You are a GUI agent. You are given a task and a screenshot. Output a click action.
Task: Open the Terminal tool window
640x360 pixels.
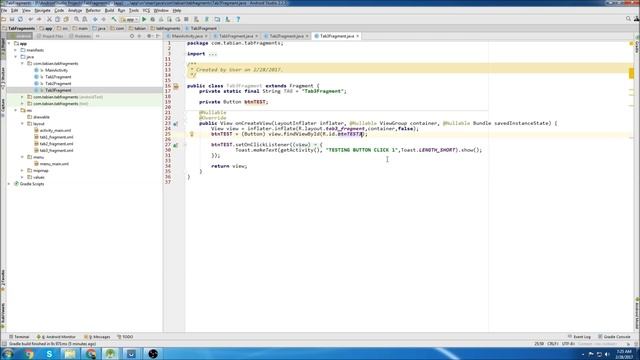(x=19, y=337)
